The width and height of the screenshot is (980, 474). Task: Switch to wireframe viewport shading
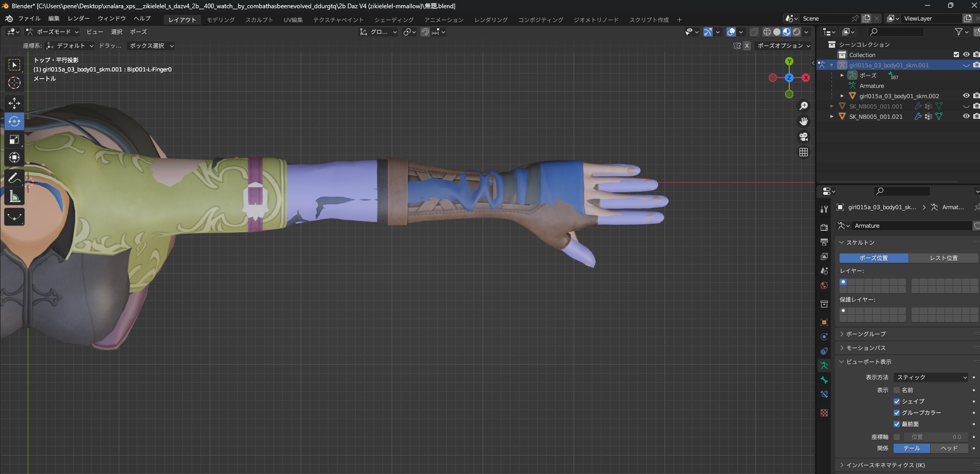[x=767, y=32]
